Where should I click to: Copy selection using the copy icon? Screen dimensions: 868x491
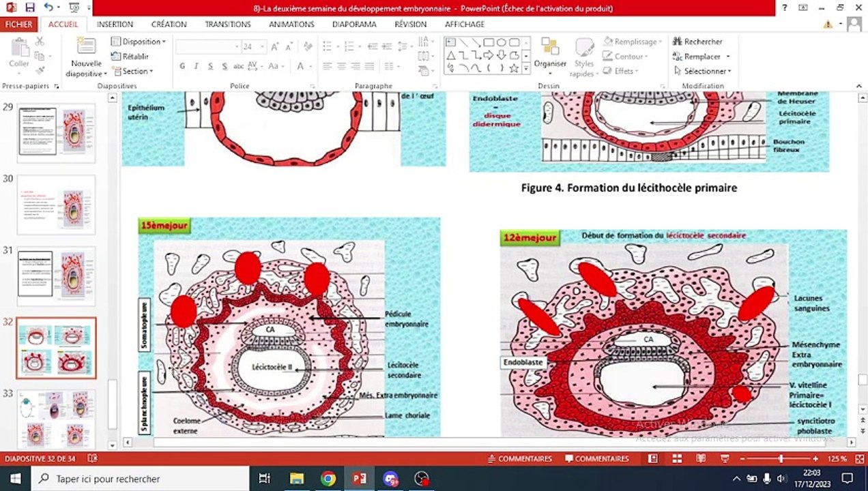tap(40, 56)
